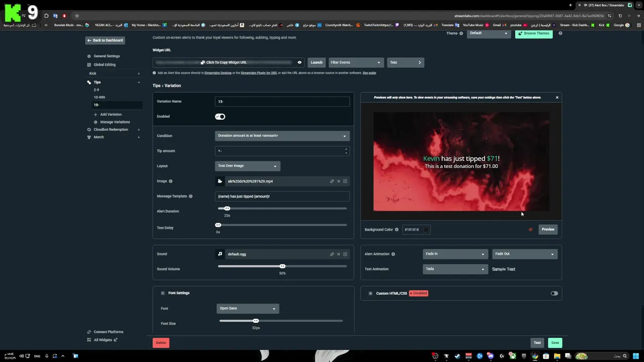The image size is (644, 362).
Task: Open the Tada text animation dropdown
Action: [455, 269]
